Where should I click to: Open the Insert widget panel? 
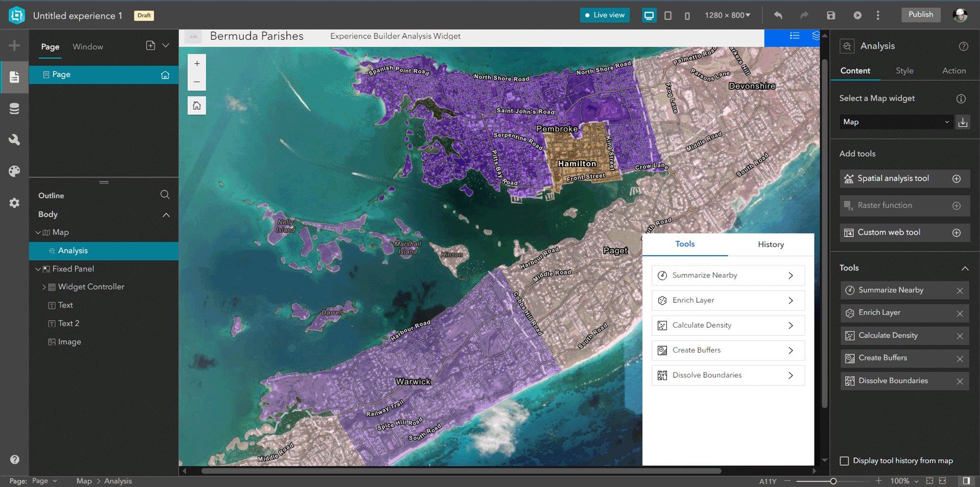(15, 46)
